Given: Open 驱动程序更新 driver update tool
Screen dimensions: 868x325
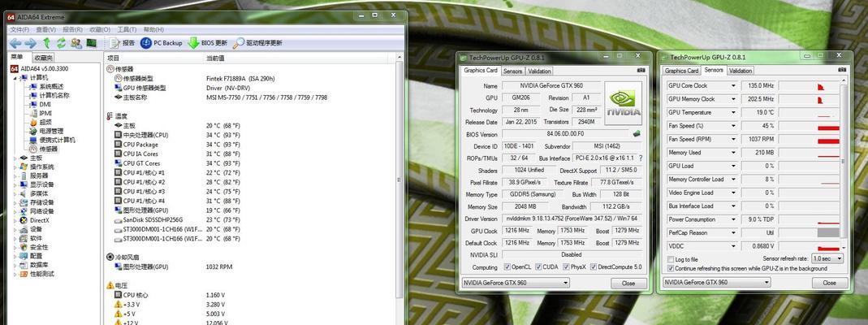Looking at the screenshot, I should pos(257,43).
